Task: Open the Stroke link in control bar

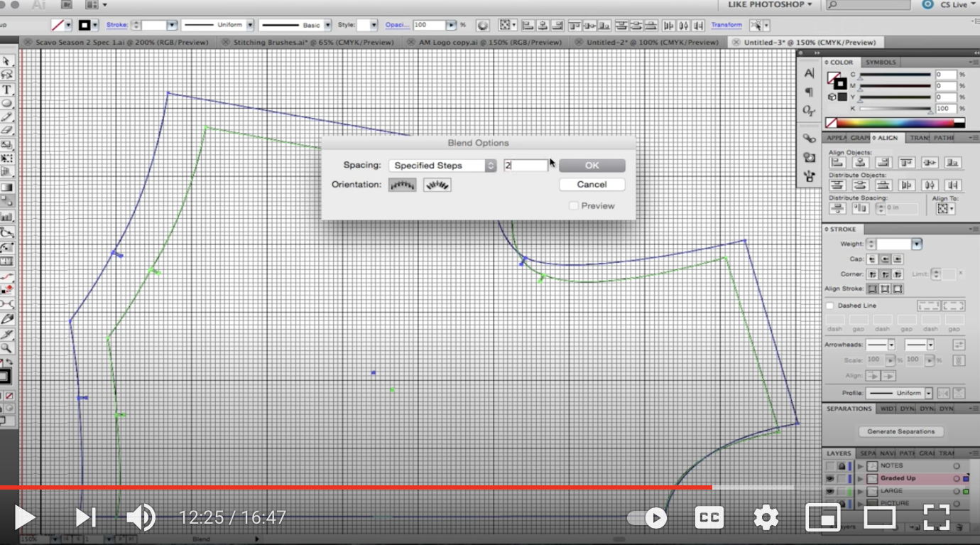Action: 117,25
